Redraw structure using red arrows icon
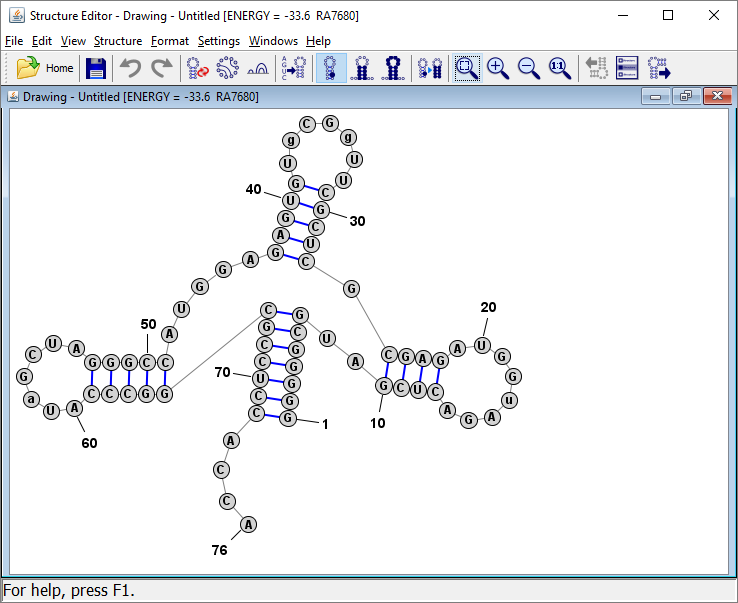This screenshot has width=738, height=603. click(x=197, y=68)
